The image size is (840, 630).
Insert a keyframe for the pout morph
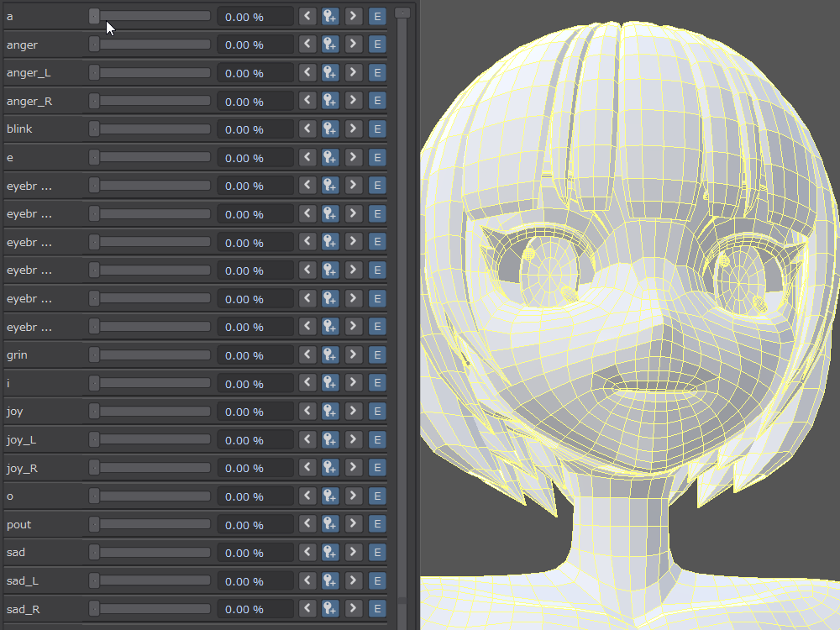point(330,524)
